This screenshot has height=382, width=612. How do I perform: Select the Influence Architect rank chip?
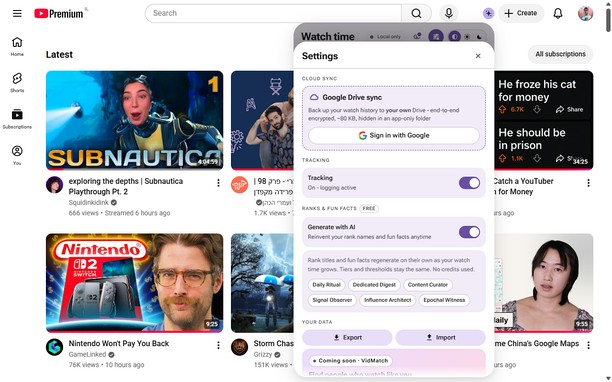click(388, 300)
